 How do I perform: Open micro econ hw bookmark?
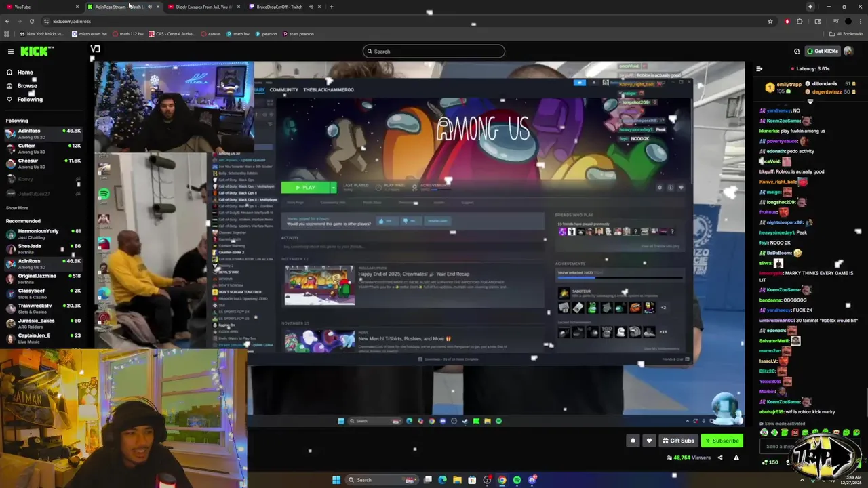[x=90, y=33]
